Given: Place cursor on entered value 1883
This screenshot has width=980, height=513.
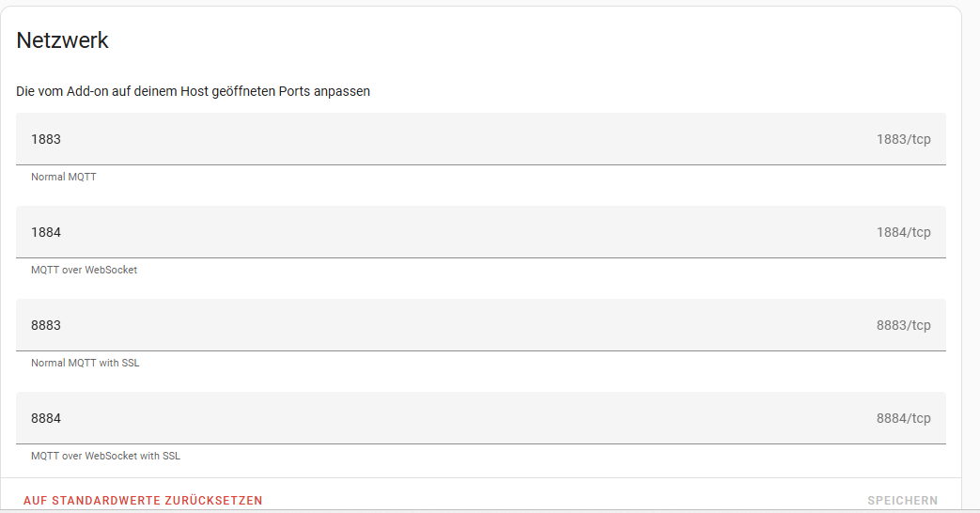Looking at the screenshot, I should click(x=46, y=139).
